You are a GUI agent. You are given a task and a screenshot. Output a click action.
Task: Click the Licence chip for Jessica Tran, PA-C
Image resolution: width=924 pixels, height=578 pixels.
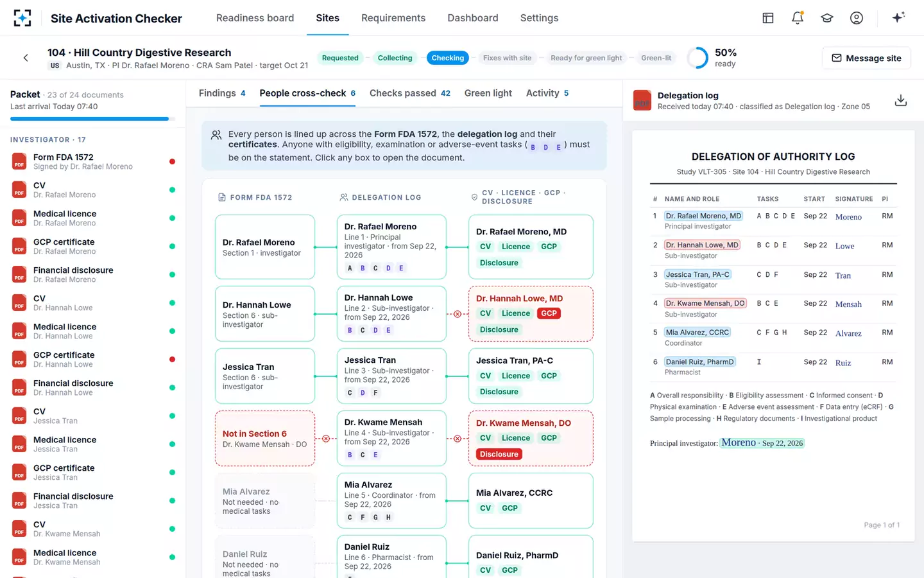(x=516, y=376)
